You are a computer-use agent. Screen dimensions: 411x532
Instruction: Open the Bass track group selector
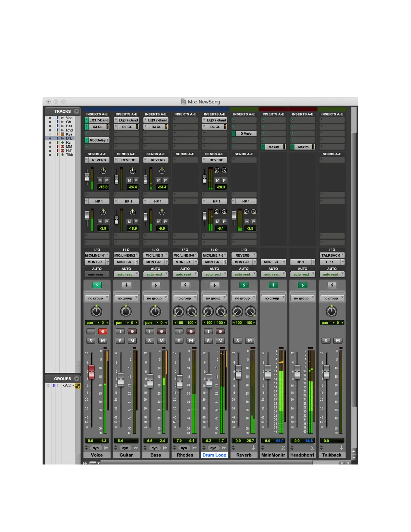tap(155, 298)
